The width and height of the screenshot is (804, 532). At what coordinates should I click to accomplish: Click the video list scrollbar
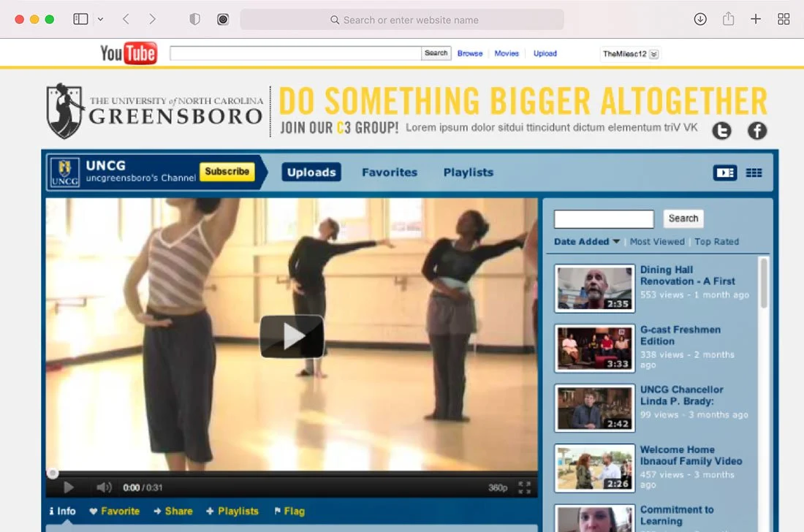click(x=764, y=283)
